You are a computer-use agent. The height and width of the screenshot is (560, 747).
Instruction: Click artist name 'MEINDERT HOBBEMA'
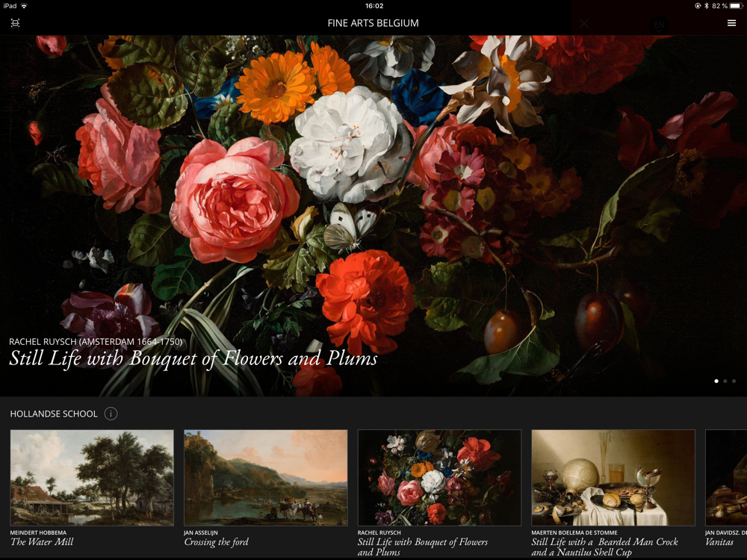[x=39, y=532]
